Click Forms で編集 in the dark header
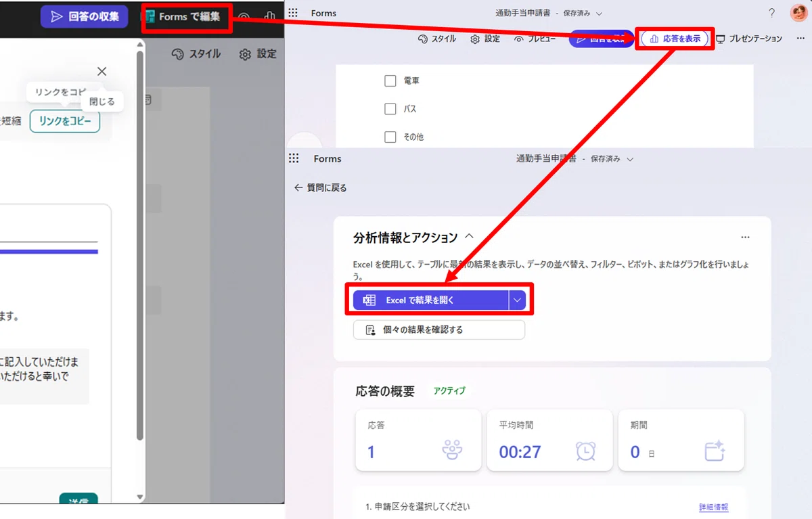 [187, 17]
